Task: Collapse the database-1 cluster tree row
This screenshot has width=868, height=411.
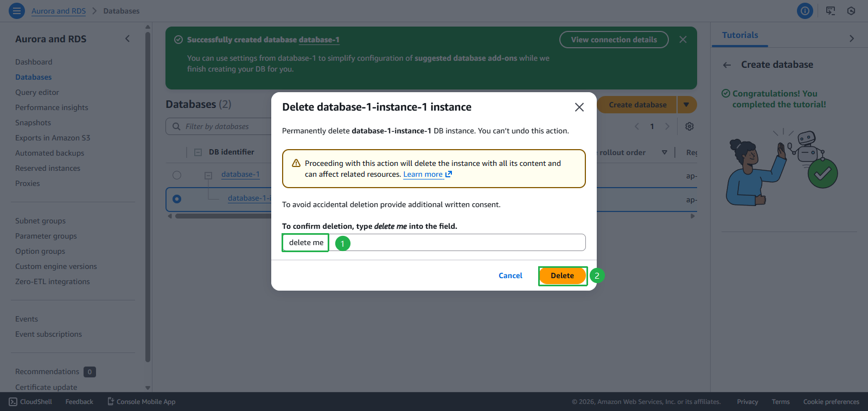Action: click(208, 175)
